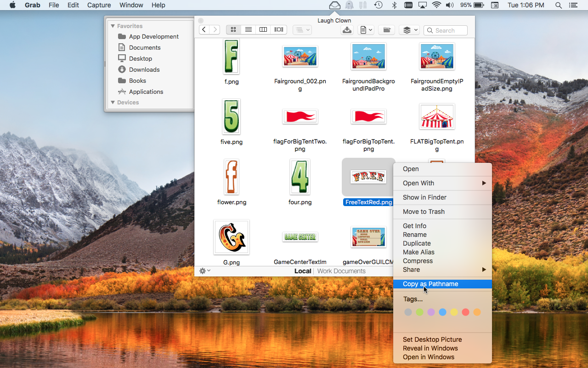The image size is (588, 368).
Task: Choose Move to Trash
Action: (x=442, y=212)
